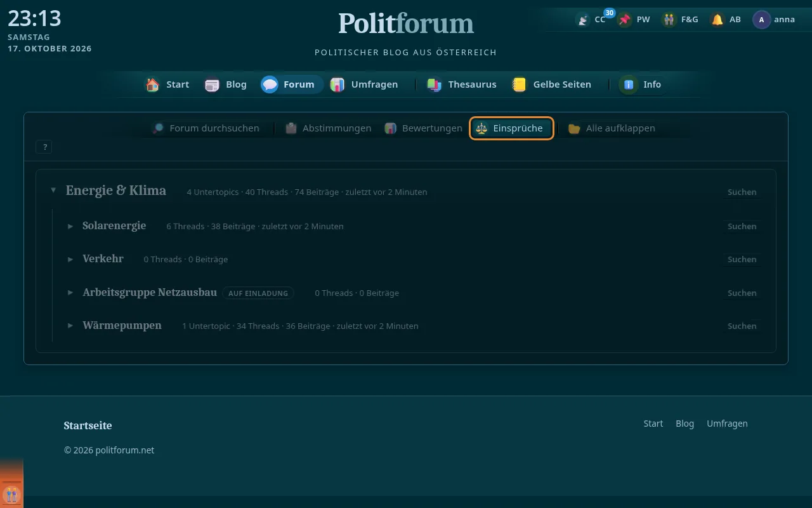Open the Umfragen link in the footer
The width and height of the screenshot is (812, 508).
tap(727, 424)
